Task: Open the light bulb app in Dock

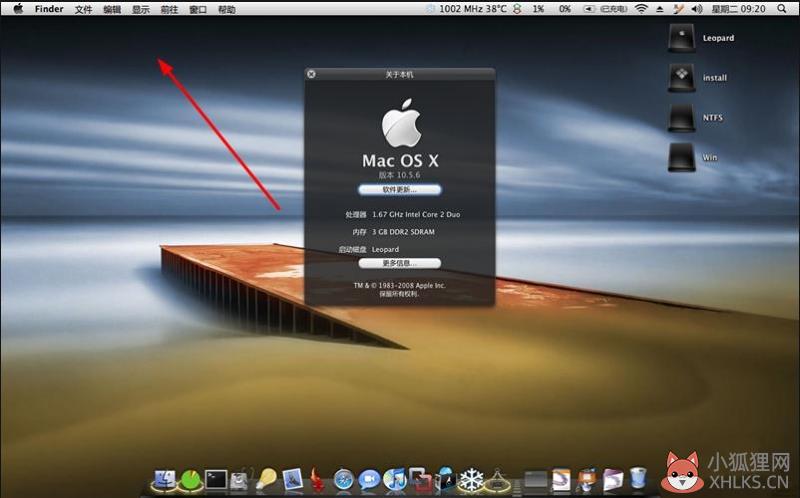Action: point(266,480)
